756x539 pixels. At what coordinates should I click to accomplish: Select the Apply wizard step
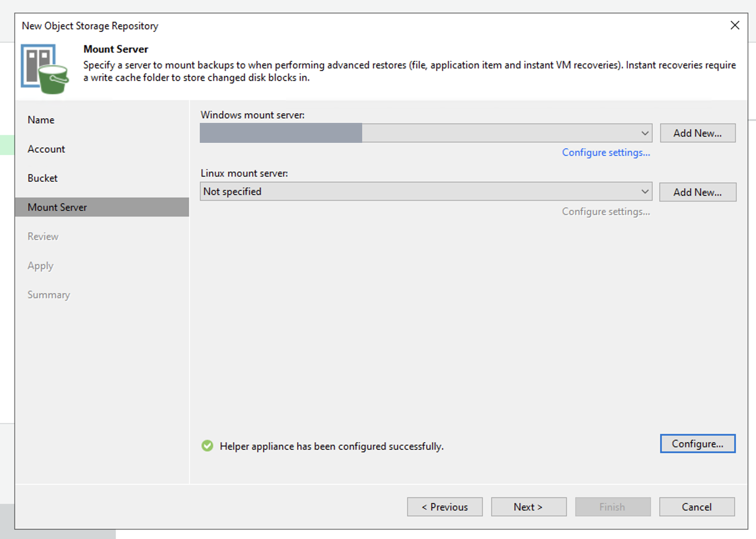point(40,266)
